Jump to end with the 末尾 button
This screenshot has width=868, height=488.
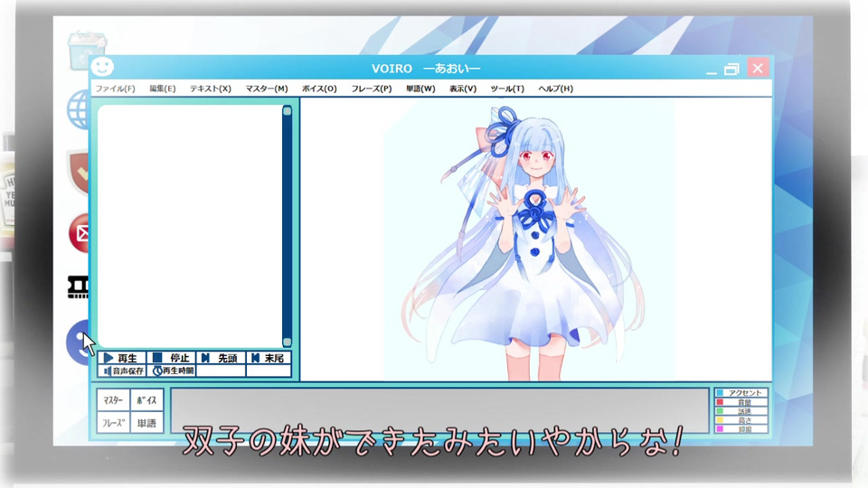tap(269, 358)
